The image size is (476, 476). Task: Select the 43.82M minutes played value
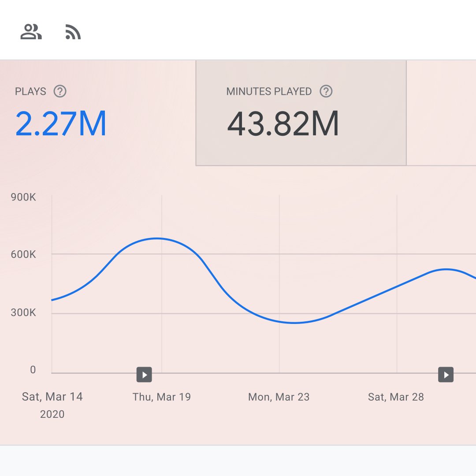click(283, 123)
